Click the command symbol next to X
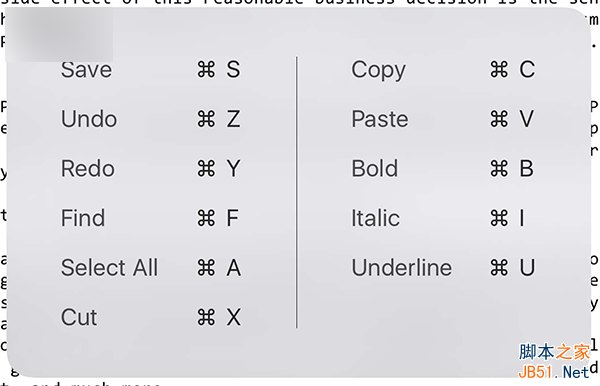The height and width of the screenshot is (386, 600). [206, 317]
